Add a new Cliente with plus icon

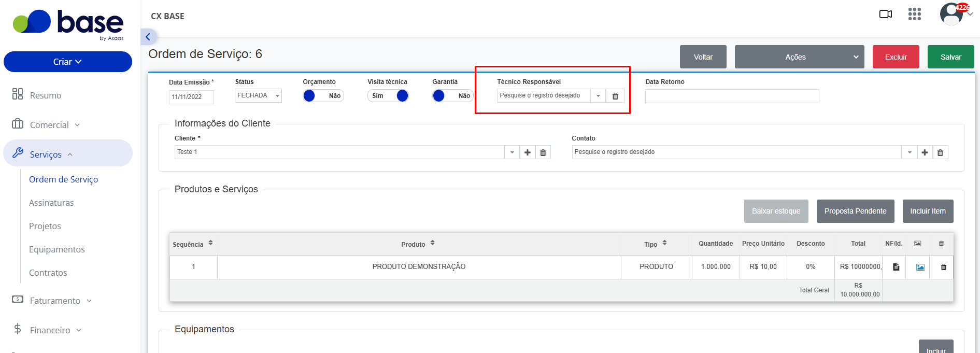528,152
